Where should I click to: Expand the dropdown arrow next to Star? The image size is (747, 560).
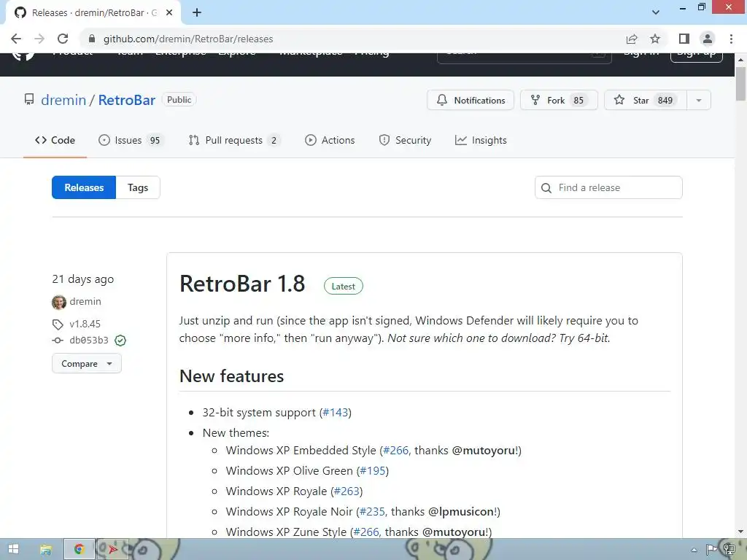[x=698, y=100]
